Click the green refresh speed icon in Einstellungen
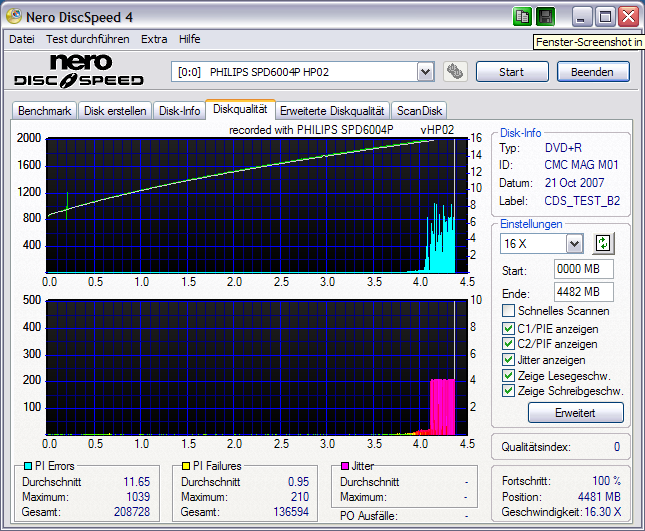 pos(603,243)
